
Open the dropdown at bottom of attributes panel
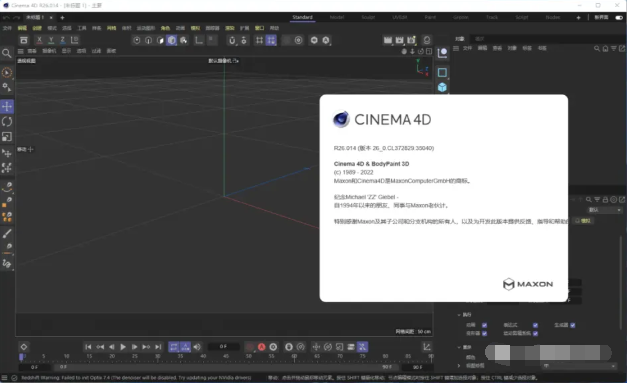(579, 366)
